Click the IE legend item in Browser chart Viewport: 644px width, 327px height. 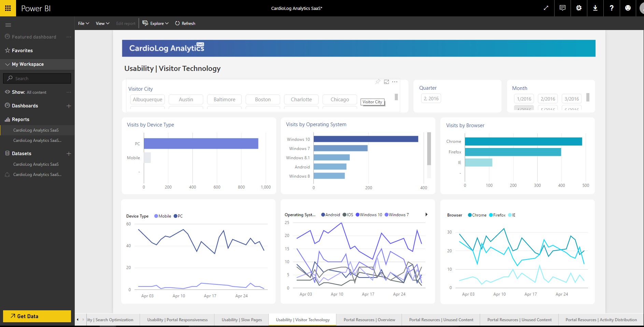pos(512,215)
